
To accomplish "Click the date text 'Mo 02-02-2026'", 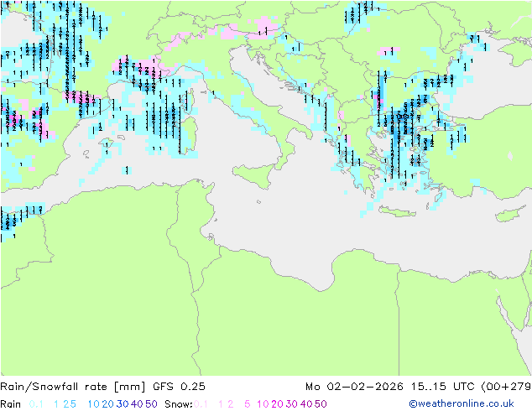I will click(x=354, y=387).
